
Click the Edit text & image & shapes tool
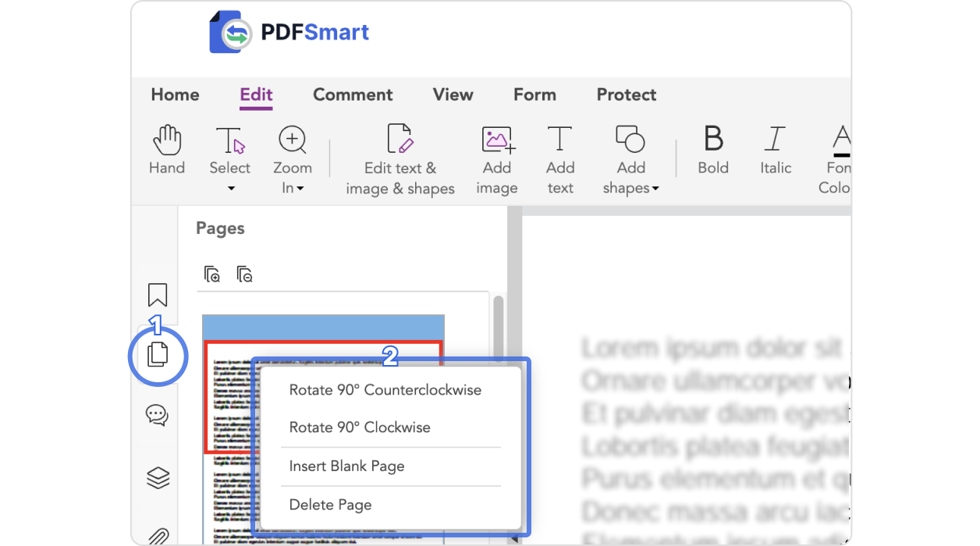click(x=399, y=159)
